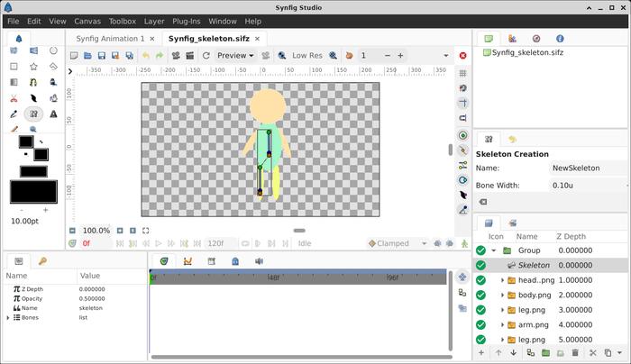Viewport: 631px width, 364px height.
Task: Open the Canvas menu
Action: [x=87, y=22]
